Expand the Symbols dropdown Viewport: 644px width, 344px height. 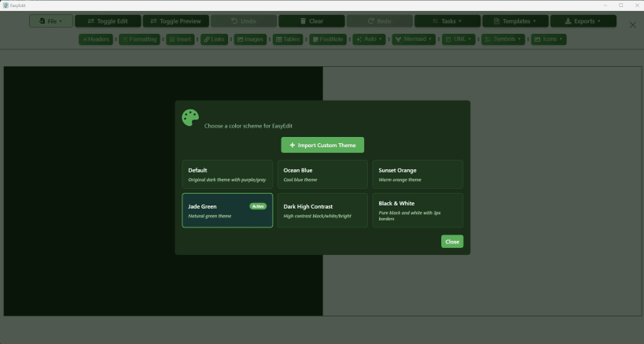[503, 39]
